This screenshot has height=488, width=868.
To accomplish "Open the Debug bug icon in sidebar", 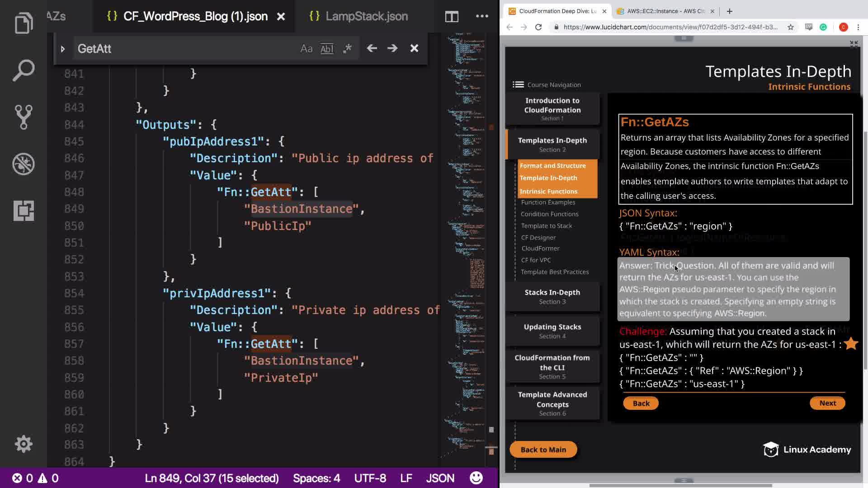I will click(x=24, y=164).
